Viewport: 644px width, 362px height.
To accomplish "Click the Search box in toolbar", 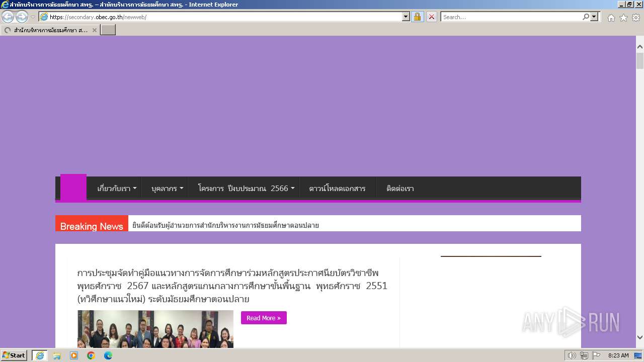I will point(510,17).
